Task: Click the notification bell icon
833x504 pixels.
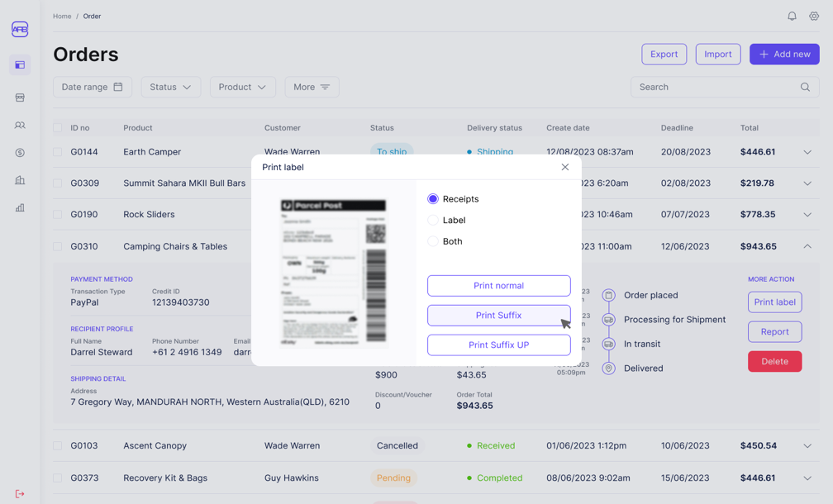Action: tap(792, 17)
